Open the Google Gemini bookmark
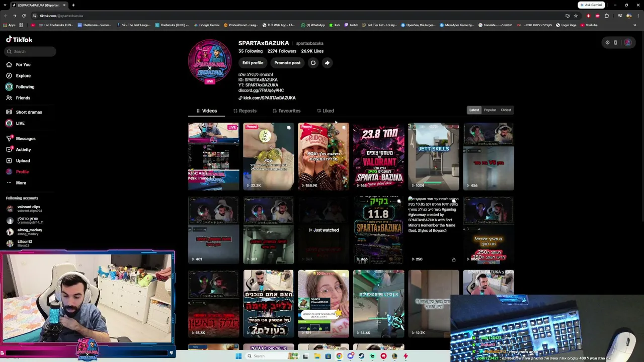Viewport: 644px width, 362px height. 206,25
